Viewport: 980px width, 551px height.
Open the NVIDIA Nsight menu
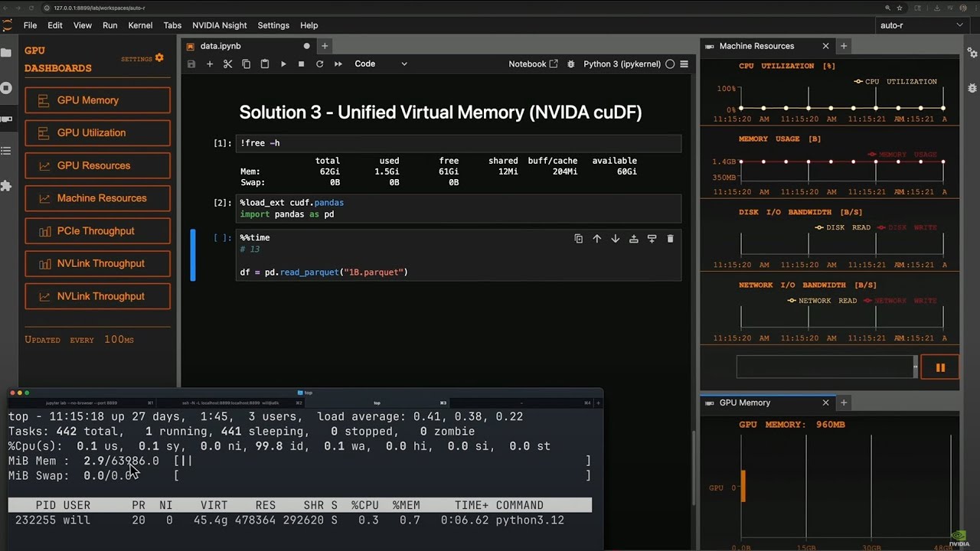(220, 25)
